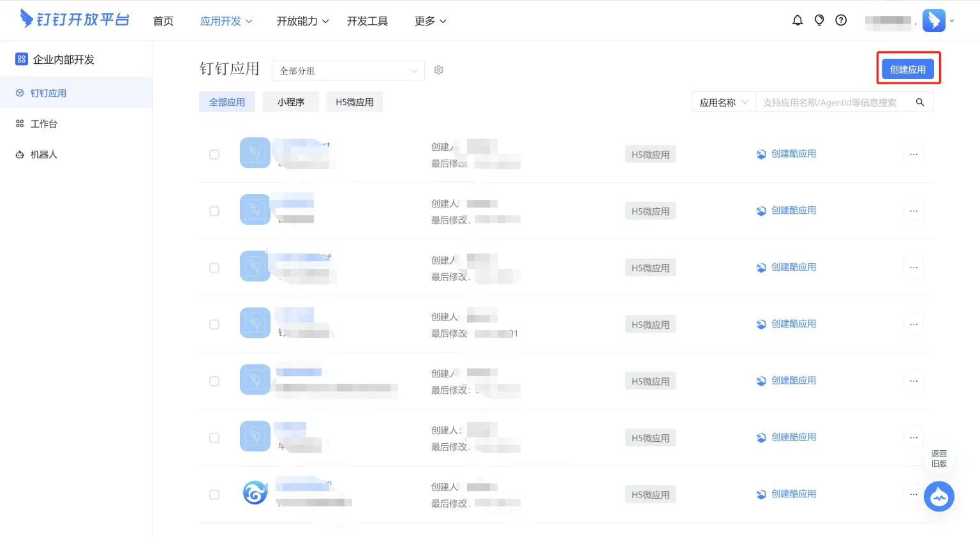The height and width of the screenshot is (537, 980).
Task: Open the 全部分组 group dropdown
Action: 348,71
